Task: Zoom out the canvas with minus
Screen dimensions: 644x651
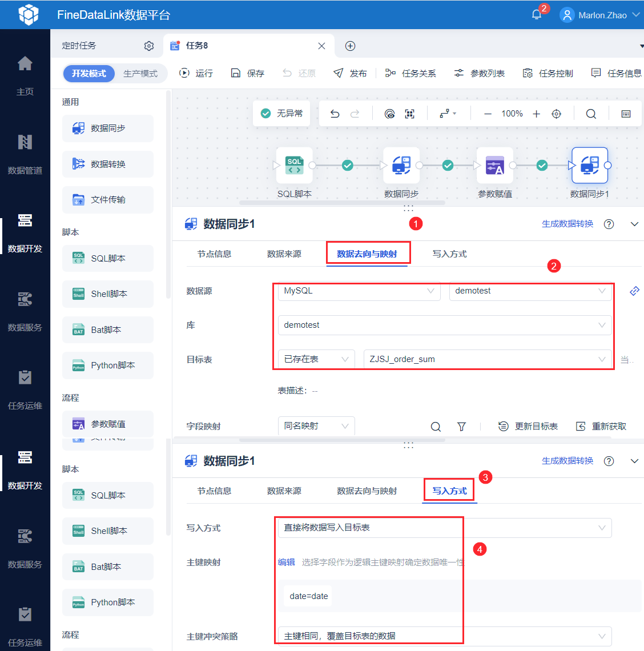Action: tap(488, 114)
